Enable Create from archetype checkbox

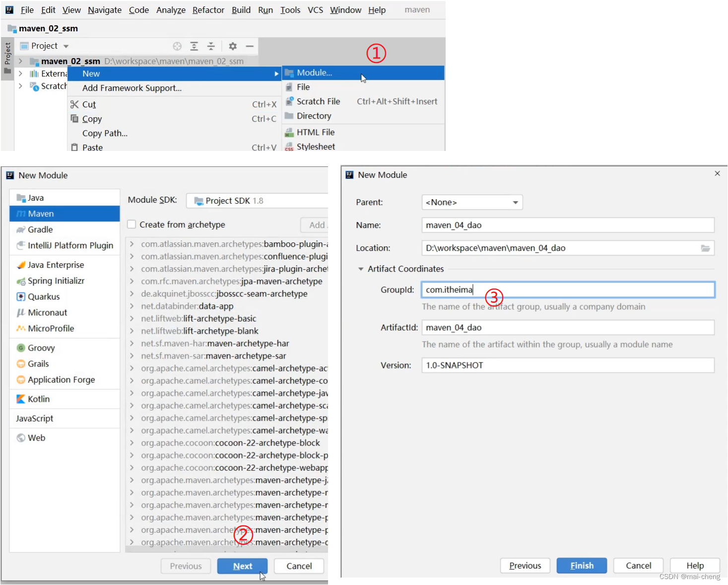tap(132, 224)
